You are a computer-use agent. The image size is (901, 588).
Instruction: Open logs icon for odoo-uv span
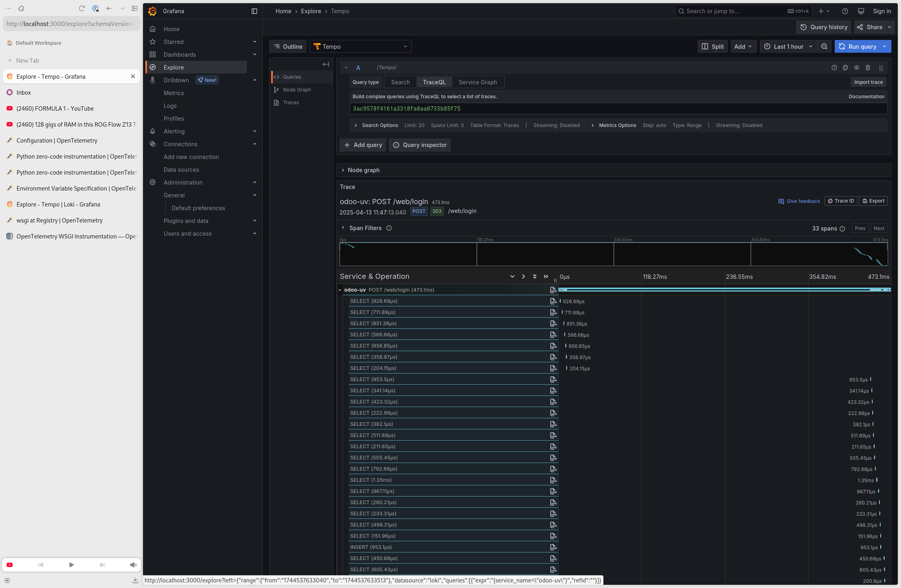(553, 290)
